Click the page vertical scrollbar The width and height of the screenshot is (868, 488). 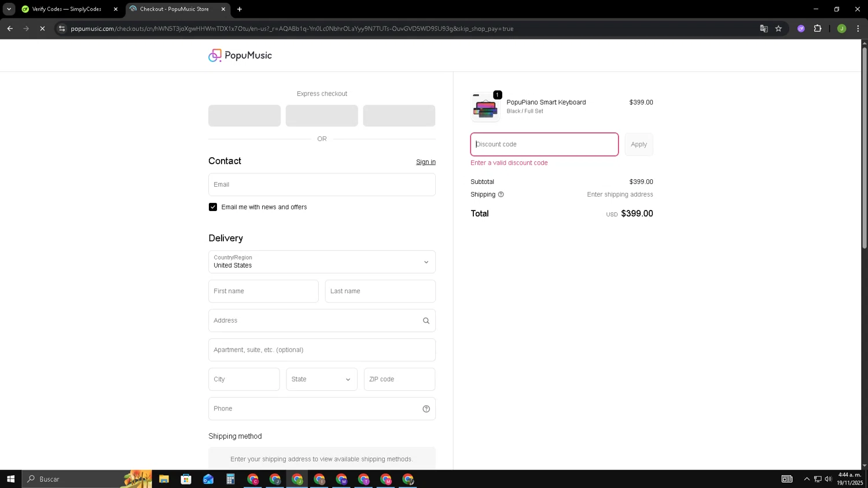(x=865, y=147)
